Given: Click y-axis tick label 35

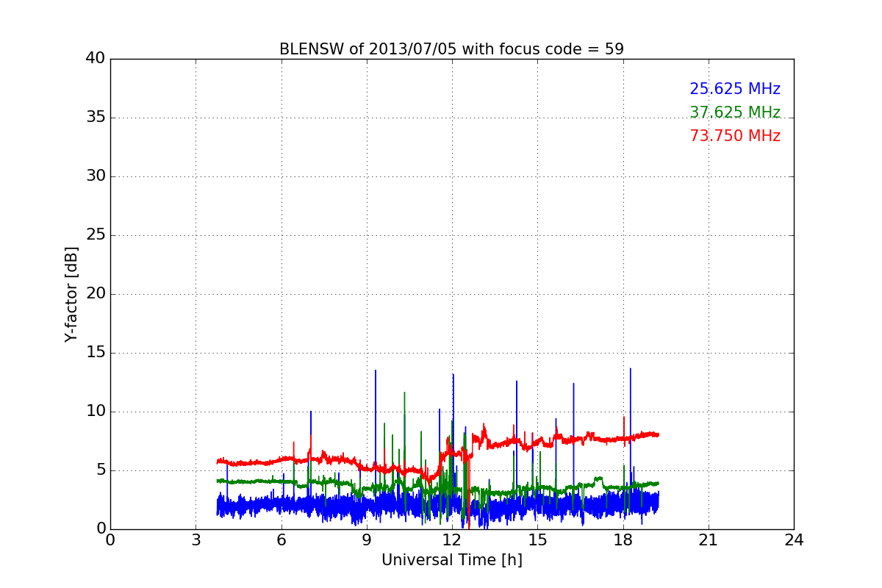Looking at the screenshot, I should click(x=96, y=118).
